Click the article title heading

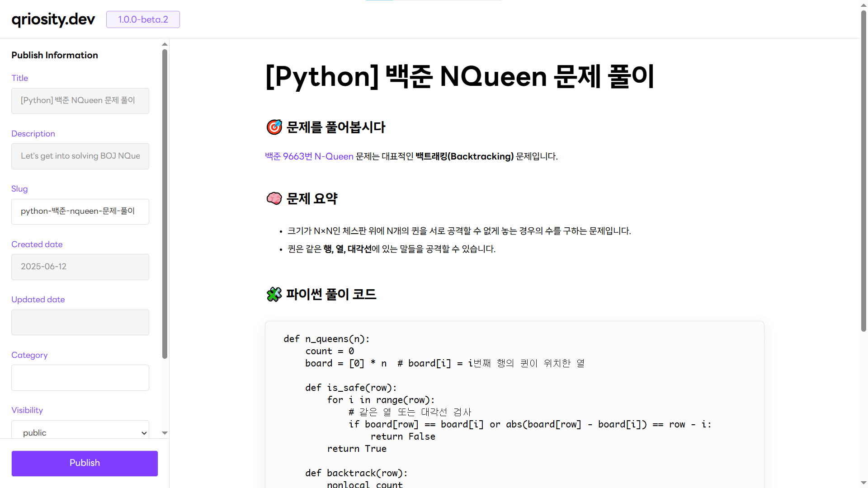(460, 76)
